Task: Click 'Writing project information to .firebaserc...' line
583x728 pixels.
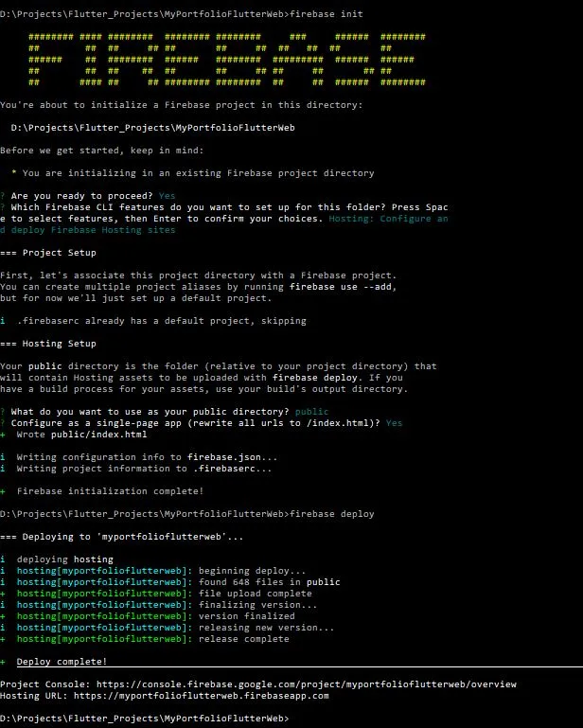Action: click(144, 469)
